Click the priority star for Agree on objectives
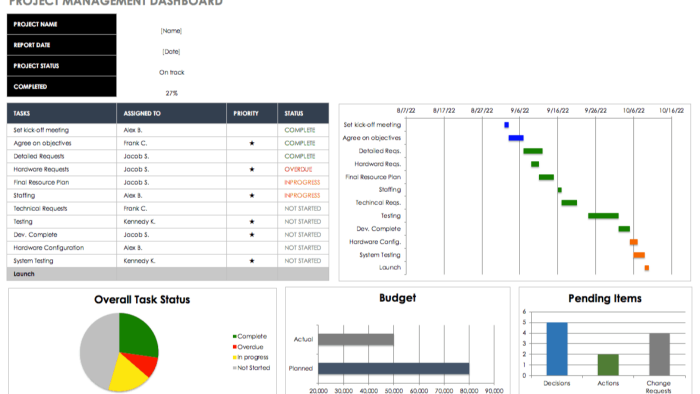 tap(252, 143)
